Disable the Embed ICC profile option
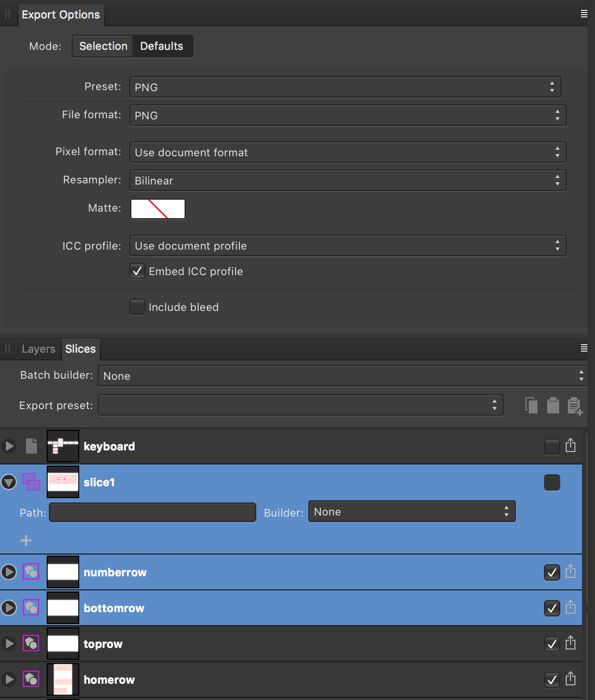The height and width of the screenshot is (700, 595). pos(137,271)
